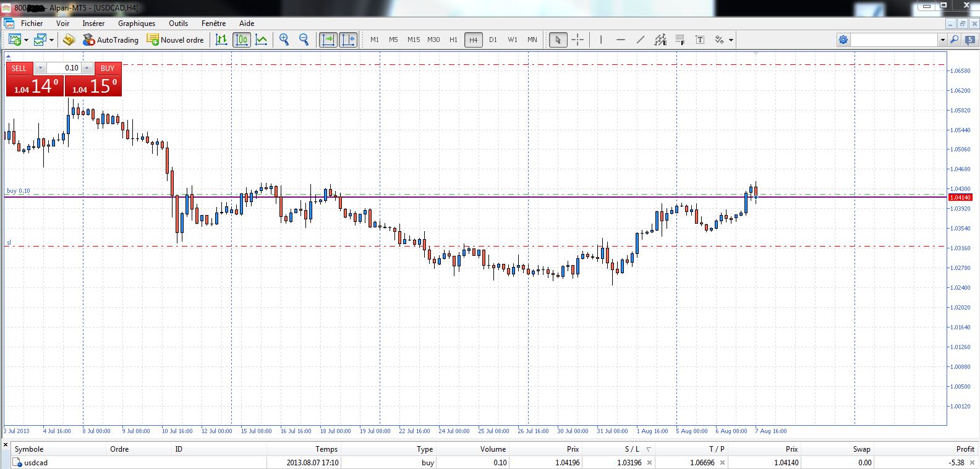
Task: Pick the Fibonacci retracement tool
Action: coord(680,40)
